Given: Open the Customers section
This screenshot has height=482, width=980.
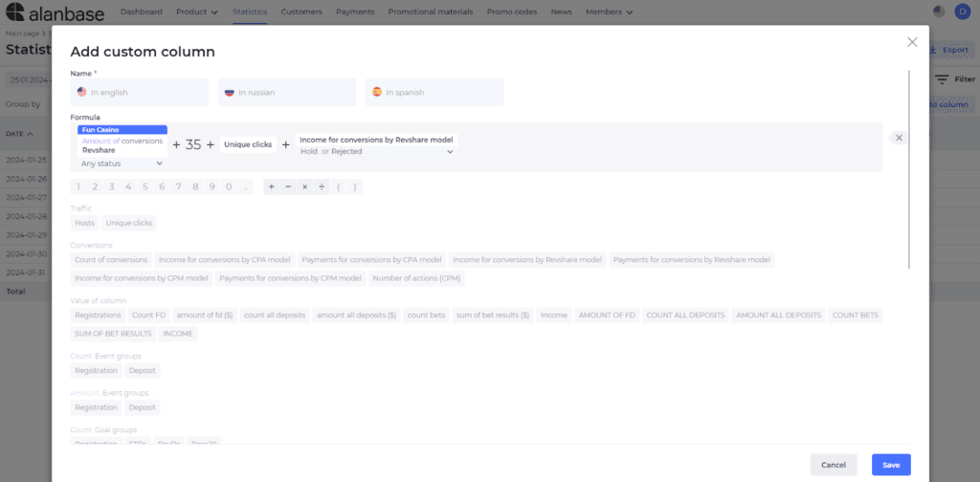Looking at the screenshot, I should click(301, 11).
